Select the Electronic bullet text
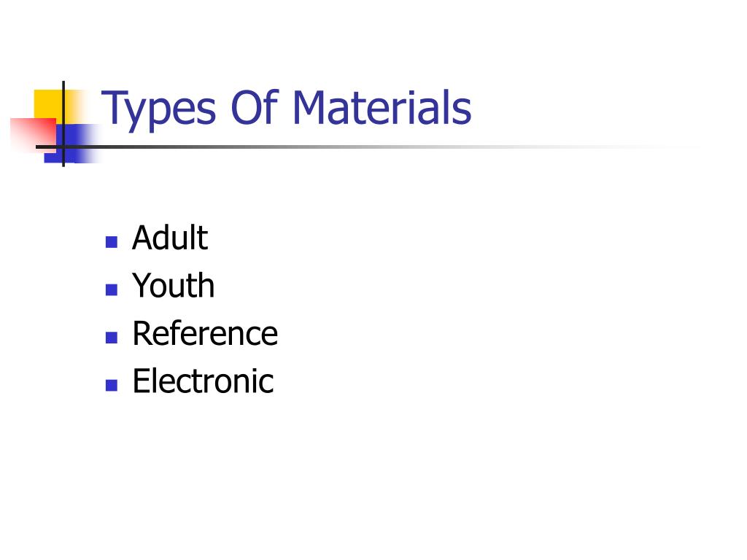Image resolution: width=747 pixels, height=560 pixels. click(204, 381)
